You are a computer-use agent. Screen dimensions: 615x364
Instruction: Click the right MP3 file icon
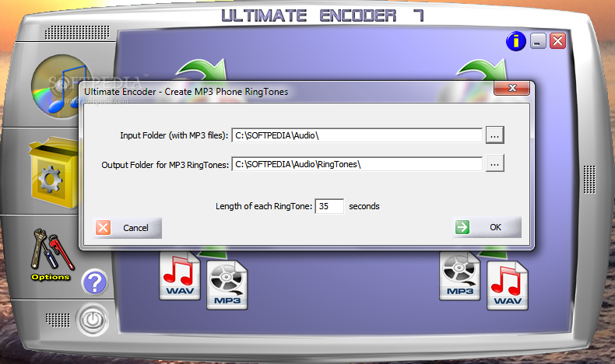[x=459, y=276]
